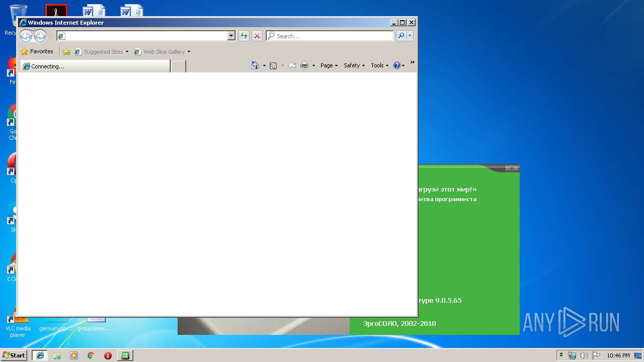This screenshot has width=644, height=362.
Task: Select the Connecting... tab
Action: point(95,66)
